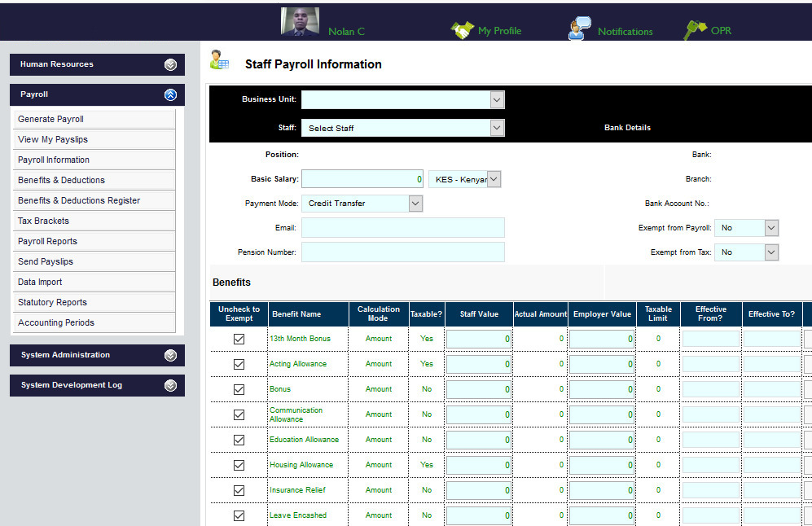Click the Email input field
The height and width of the screenshot is (526, 812).
pyautogui.click(x=402, y=228)
